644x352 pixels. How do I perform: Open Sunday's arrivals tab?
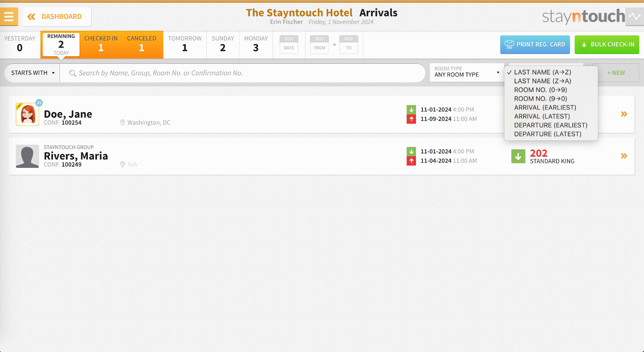(223, 44)
